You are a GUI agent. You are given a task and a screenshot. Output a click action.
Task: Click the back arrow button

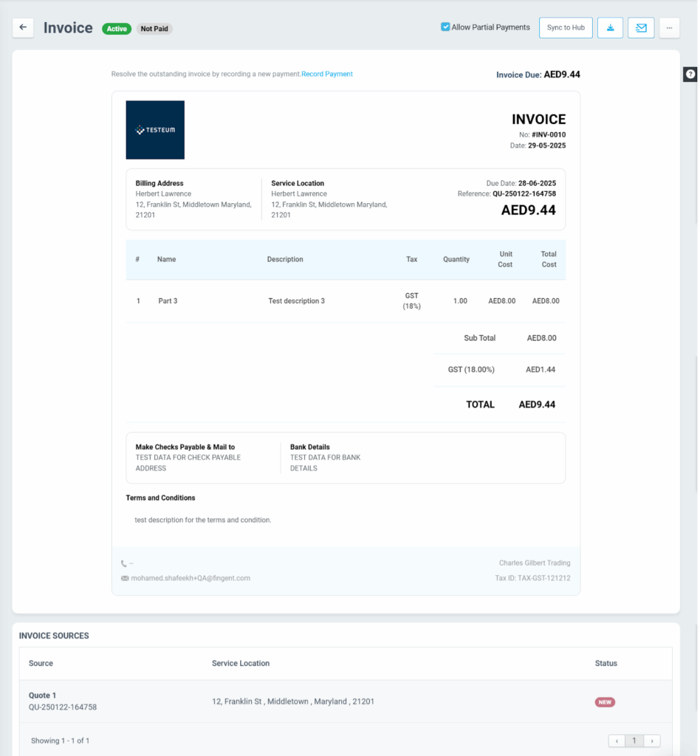tap(23, 27)
